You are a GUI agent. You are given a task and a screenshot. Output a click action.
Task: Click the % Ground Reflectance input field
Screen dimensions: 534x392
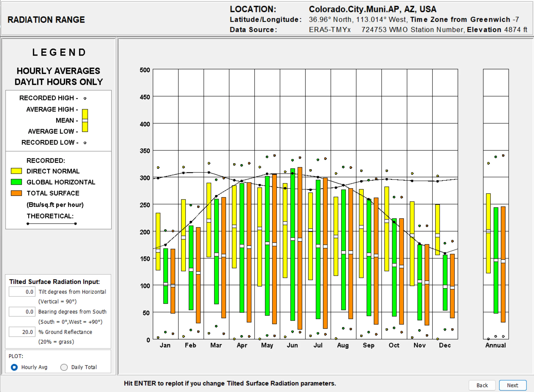(x=22, y=332)
